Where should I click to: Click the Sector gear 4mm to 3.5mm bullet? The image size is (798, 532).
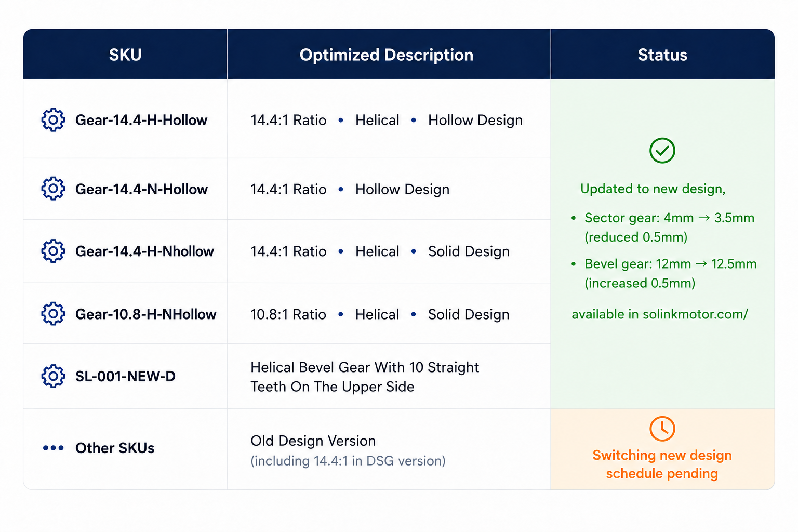663,227
